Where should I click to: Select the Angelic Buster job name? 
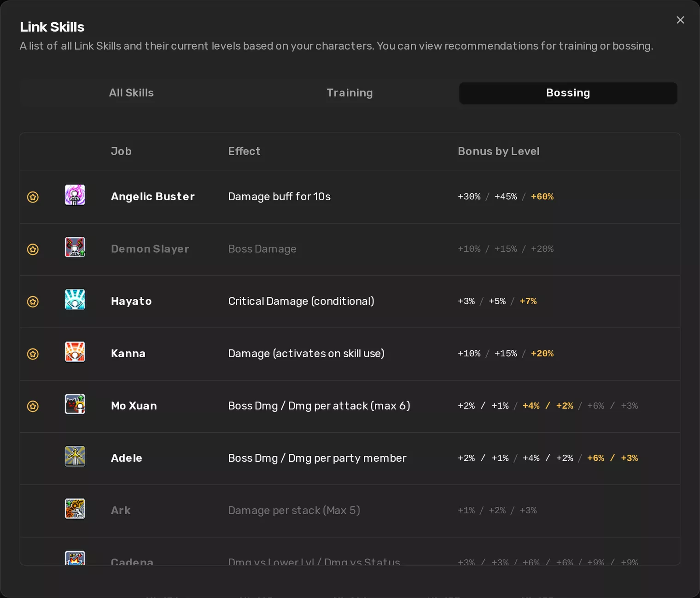coord(153,197)
